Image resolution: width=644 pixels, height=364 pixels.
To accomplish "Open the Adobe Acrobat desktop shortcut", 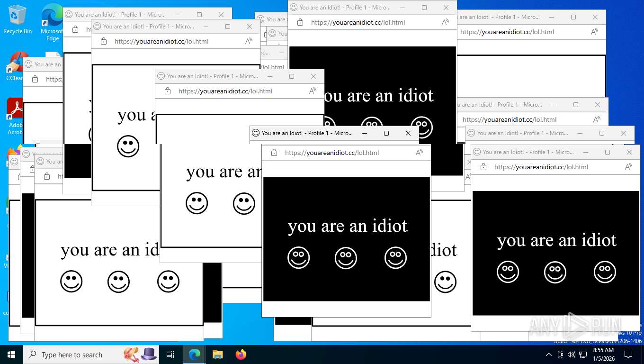I will click(15, 117).
